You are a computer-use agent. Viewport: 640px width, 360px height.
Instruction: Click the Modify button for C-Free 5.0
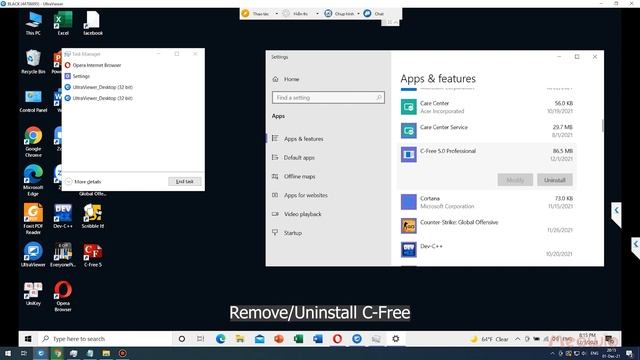pos(515,180)
